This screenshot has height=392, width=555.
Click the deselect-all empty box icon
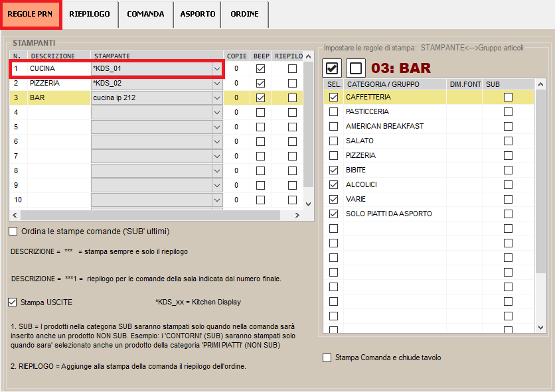tap(356, 68)
